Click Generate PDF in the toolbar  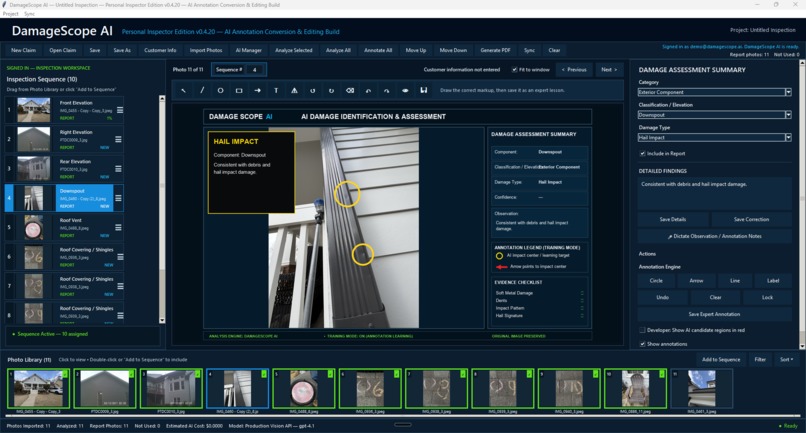coord(496,50)
